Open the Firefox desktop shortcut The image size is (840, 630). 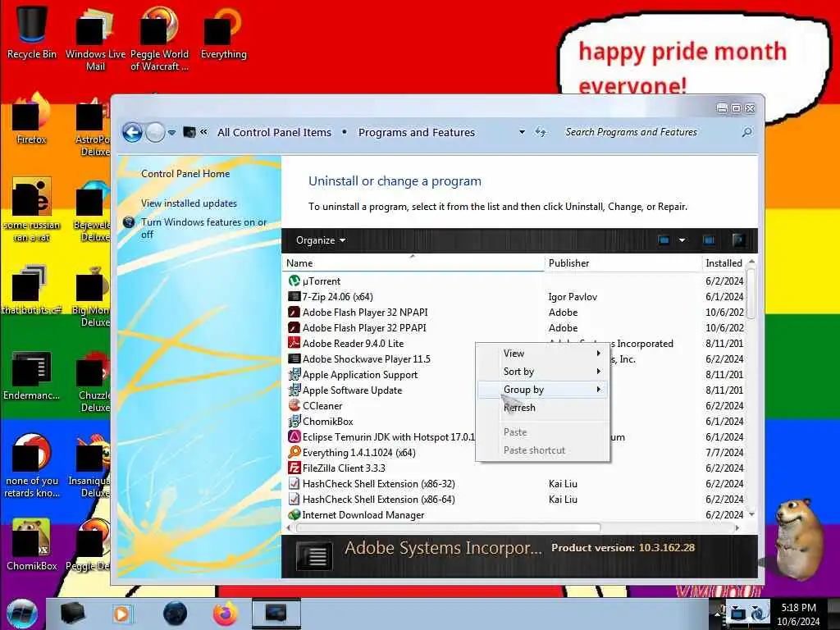point(32,119)
